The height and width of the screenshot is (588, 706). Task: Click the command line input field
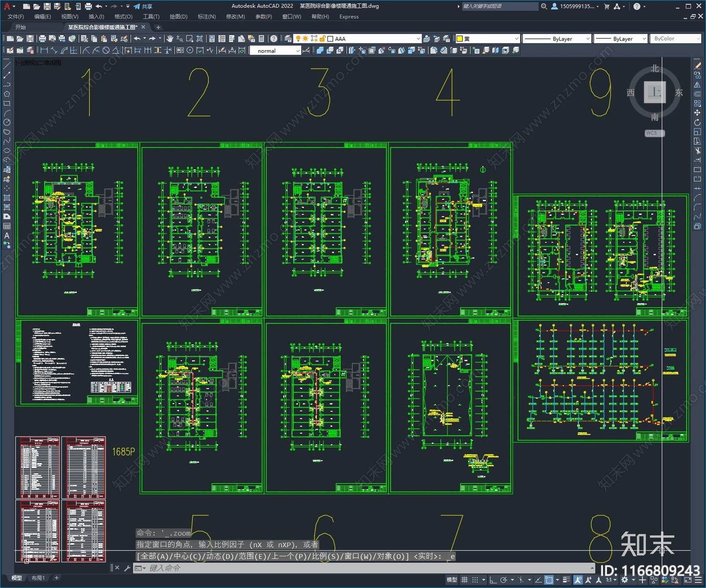point(353,568)
